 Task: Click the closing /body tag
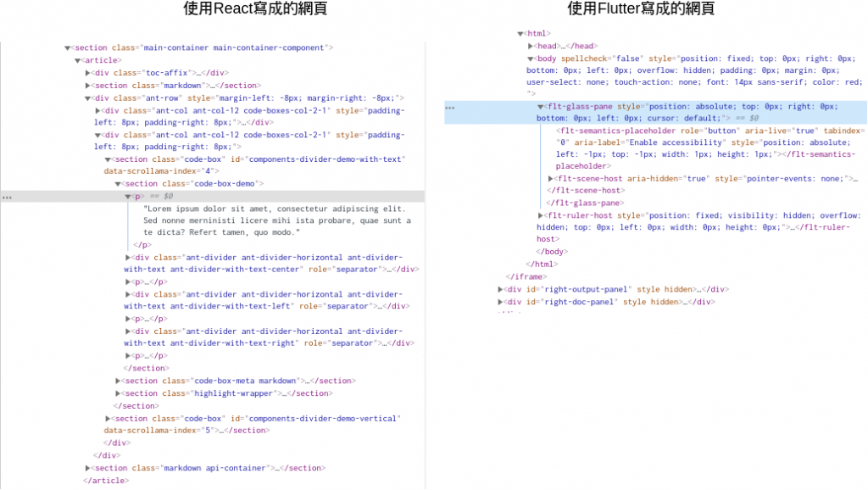(552, 252)
